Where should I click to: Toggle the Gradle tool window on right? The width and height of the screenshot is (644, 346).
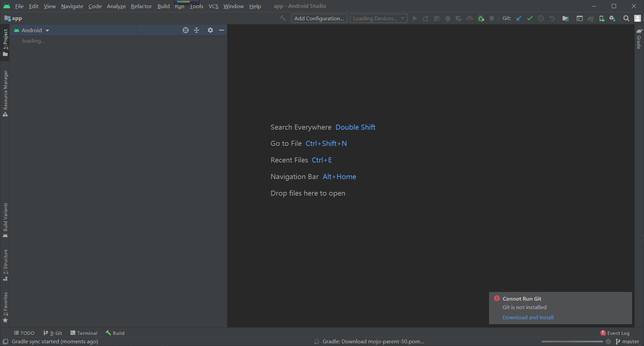[639, 39]
